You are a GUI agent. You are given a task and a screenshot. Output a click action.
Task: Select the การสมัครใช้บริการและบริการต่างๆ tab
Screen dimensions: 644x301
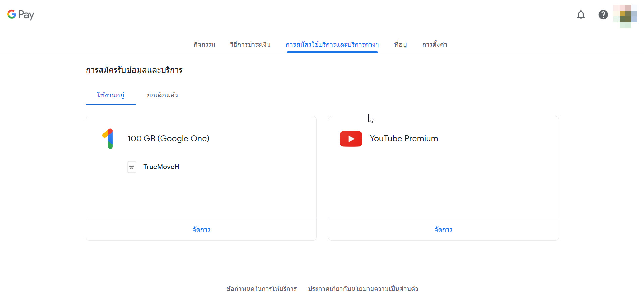tap(332, 44)
